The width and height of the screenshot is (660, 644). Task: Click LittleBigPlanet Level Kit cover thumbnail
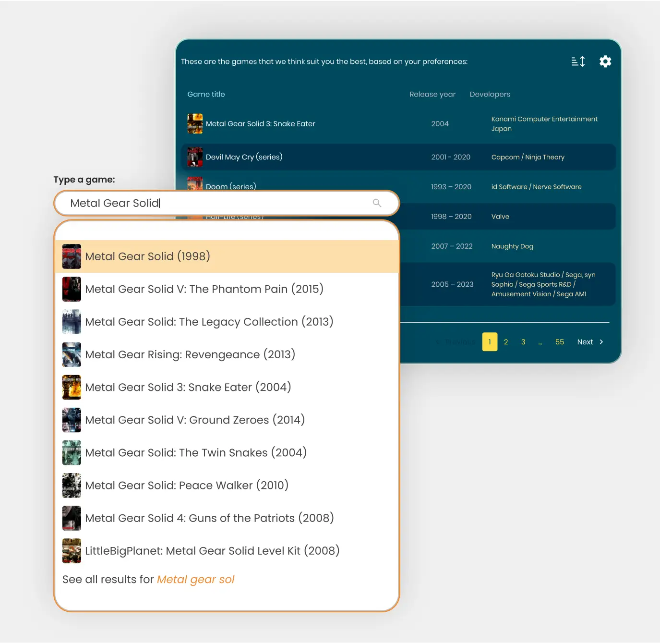click(72, 550)
